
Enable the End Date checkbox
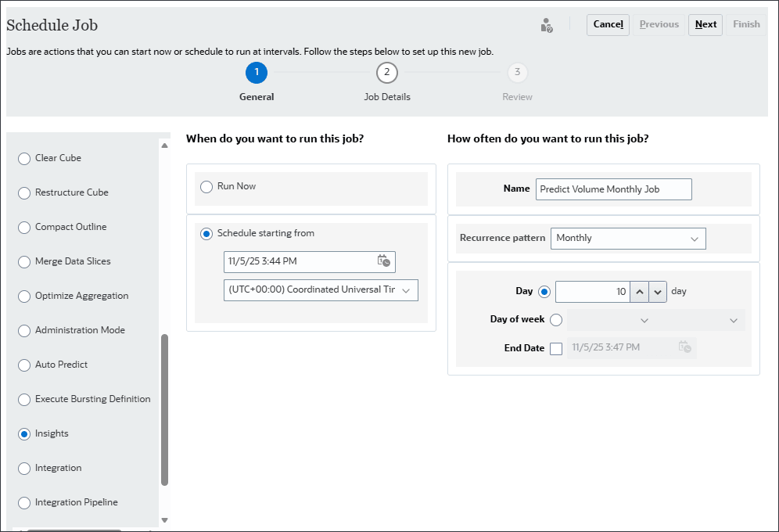tap(556, 349)
